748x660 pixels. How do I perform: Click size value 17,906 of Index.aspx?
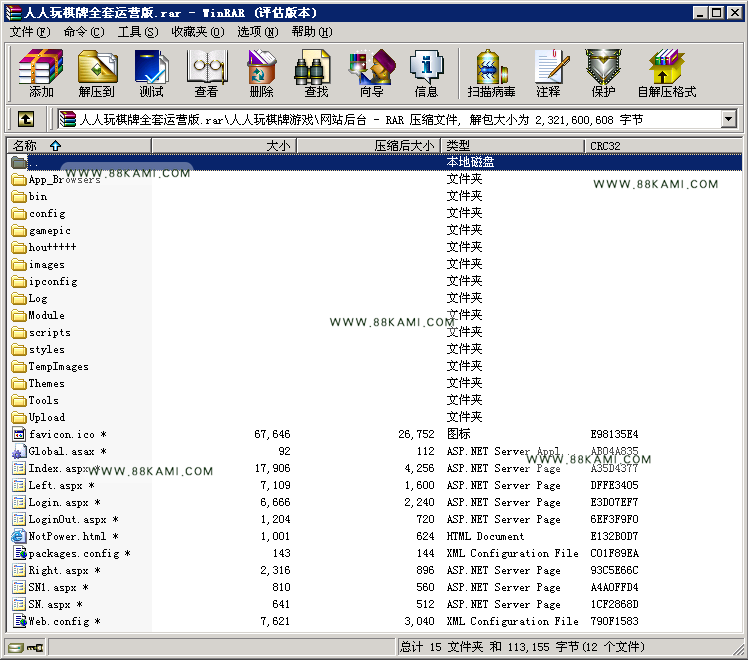point(272,468)
